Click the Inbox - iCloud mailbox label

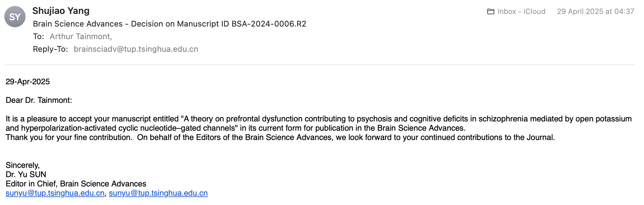click(521, 12)
